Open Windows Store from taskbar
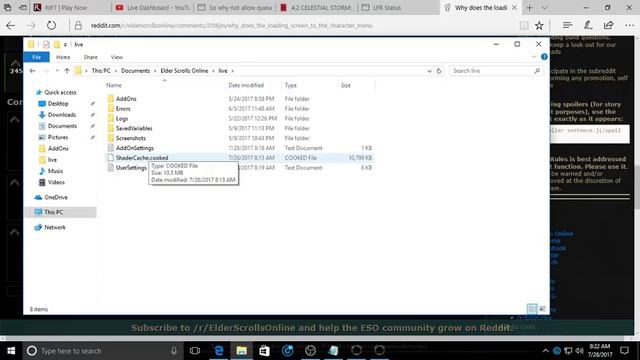Screen dimensions: 640x360 pos(264,351)
